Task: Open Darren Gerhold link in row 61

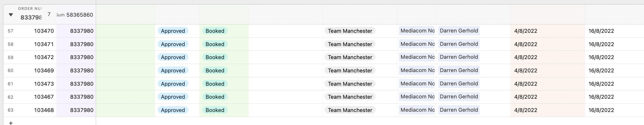Action: click(459, 84)
